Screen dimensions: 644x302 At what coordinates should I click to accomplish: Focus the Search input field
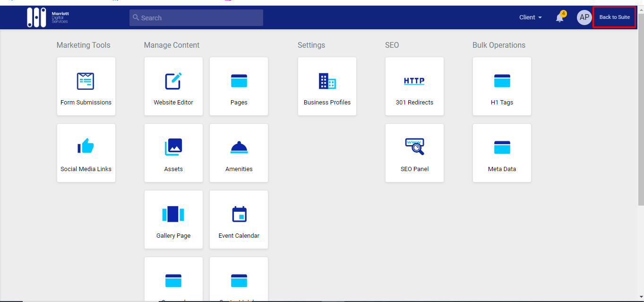point(196,17)
